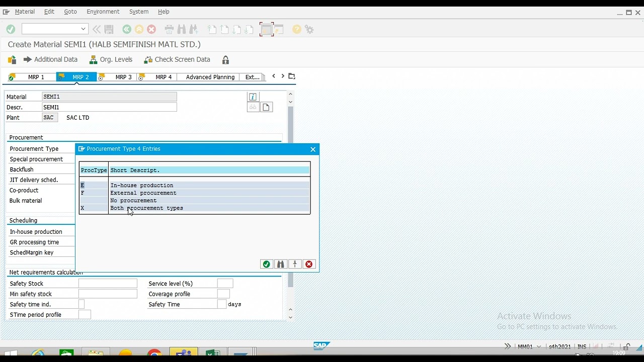
Task: Switch to the Advanced Planning tab
Action: click(x=210, y=77)
